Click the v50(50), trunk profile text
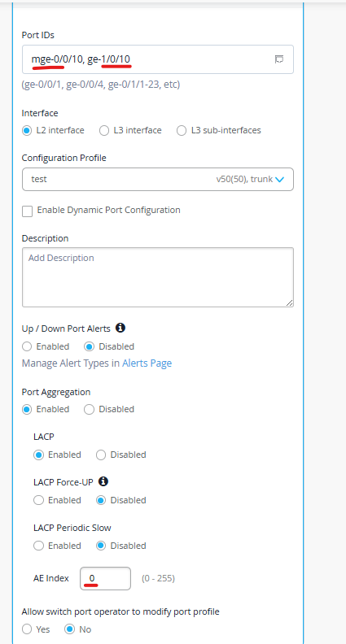346x644 pixels. [244, 180]
